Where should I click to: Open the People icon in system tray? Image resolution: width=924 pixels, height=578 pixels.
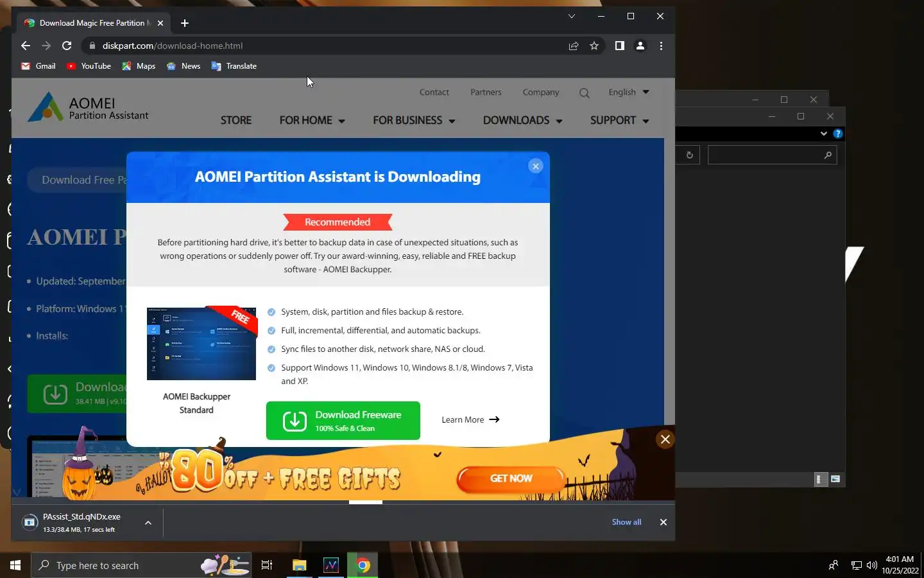(834, 565)
